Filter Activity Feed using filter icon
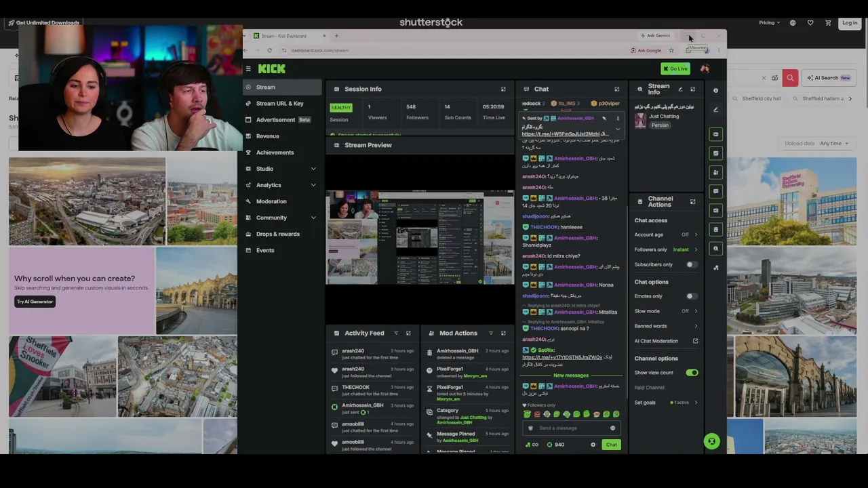This screenshot has height=488, width=868. 396,333
